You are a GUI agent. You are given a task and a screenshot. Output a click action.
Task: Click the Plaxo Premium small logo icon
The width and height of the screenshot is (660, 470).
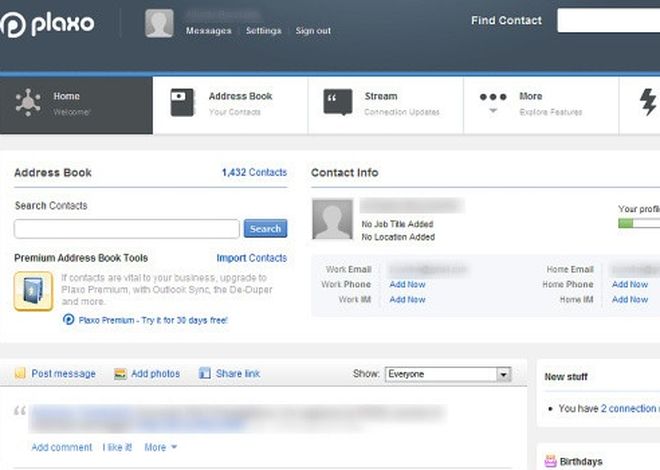tap(68, 320)
